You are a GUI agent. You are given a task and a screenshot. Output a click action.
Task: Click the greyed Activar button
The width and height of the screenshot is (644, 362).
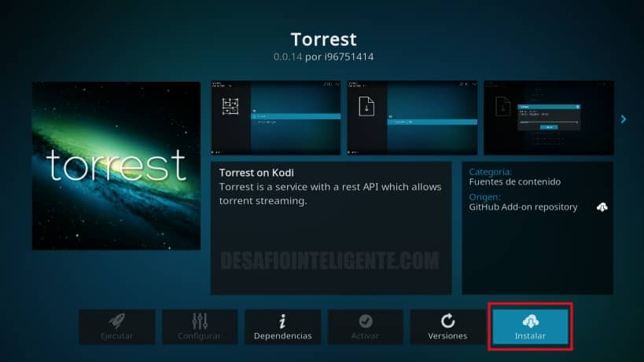365,327
